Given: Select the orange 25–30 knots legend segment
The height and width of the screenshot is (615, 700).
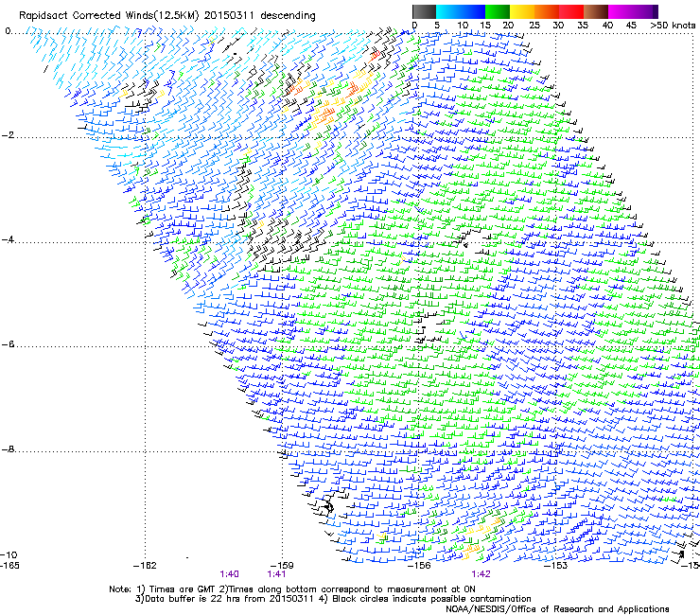Looking at the screenshot, I should (x=547, y=11).
